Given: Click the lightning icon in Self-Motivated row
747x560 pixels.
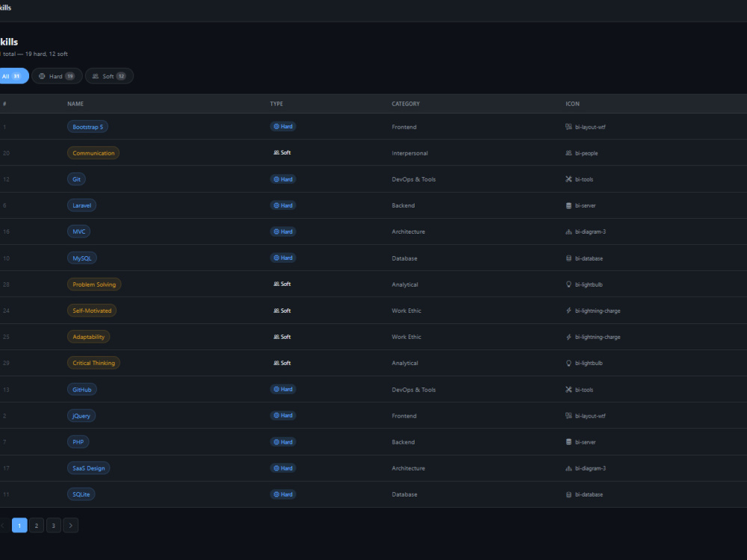Looking at the screenshot, I should [x=568, y=311].
